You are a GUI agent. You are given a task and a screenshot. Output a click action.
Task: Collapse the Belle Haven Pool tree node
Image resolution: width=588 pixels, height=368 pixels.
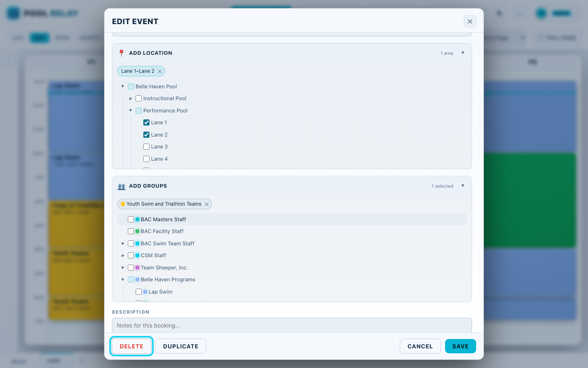(122, 86)
